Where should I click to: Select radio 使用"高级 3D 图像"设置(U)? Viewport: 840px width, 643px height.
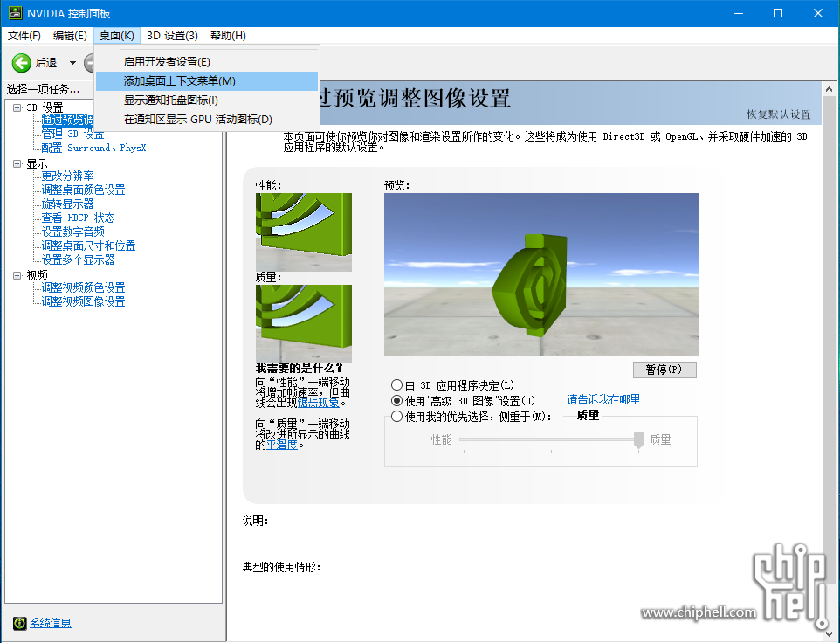point(397,401)
